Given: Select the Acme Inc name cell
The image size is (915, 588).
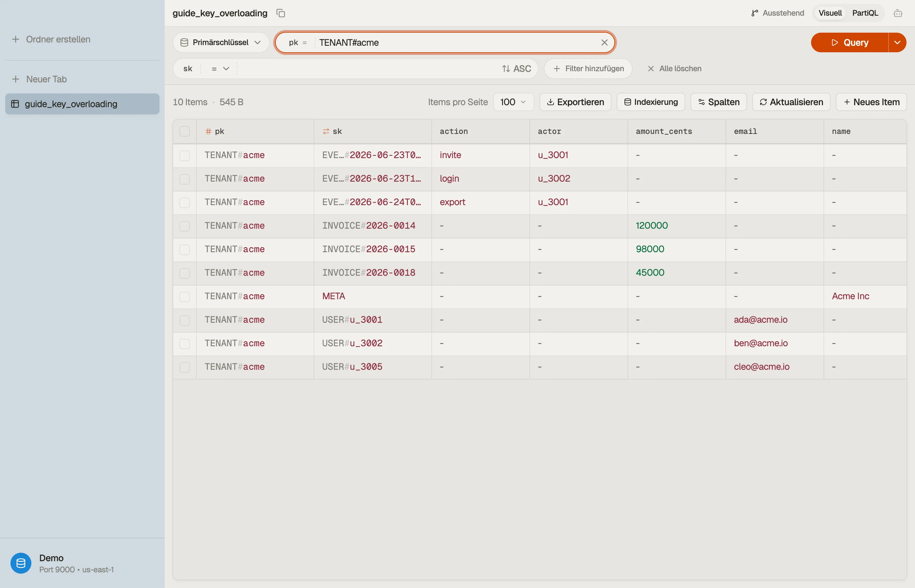Looking at the screenshot, I should point(865,296).
